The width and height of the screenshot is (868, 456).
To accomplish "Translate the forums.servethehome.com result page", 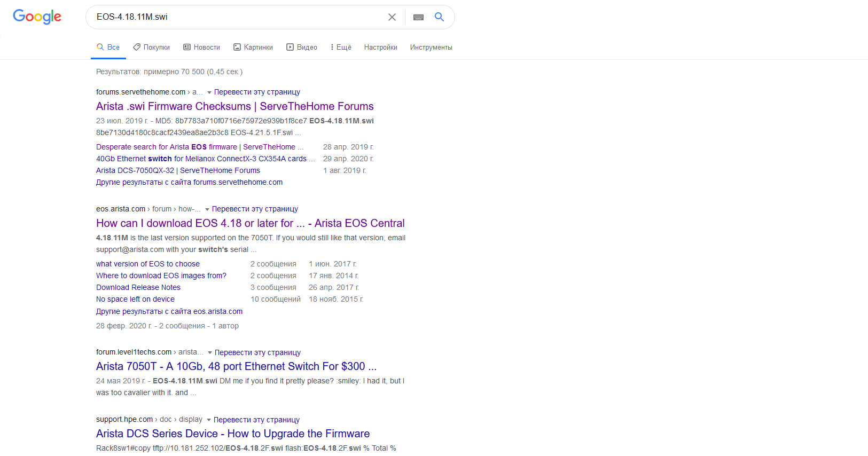I will [x=257, y=92].
